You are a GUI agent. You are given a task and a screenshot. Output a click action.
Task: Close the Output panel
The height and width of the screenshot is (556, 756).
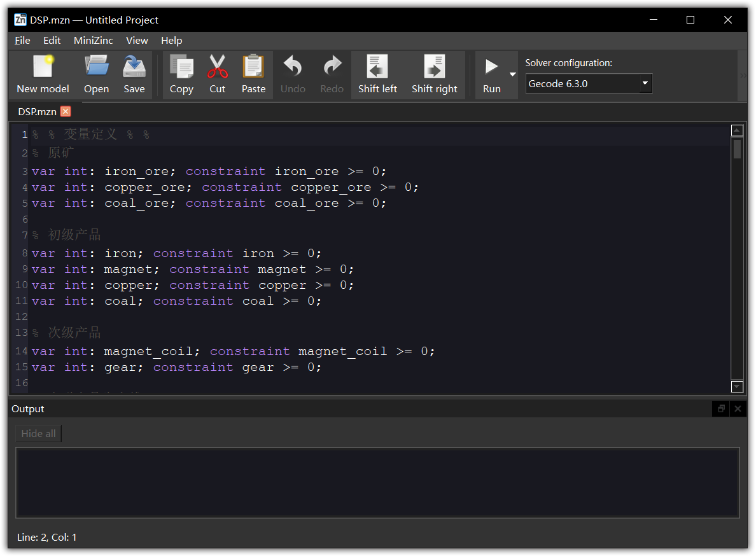coord(738,409)
